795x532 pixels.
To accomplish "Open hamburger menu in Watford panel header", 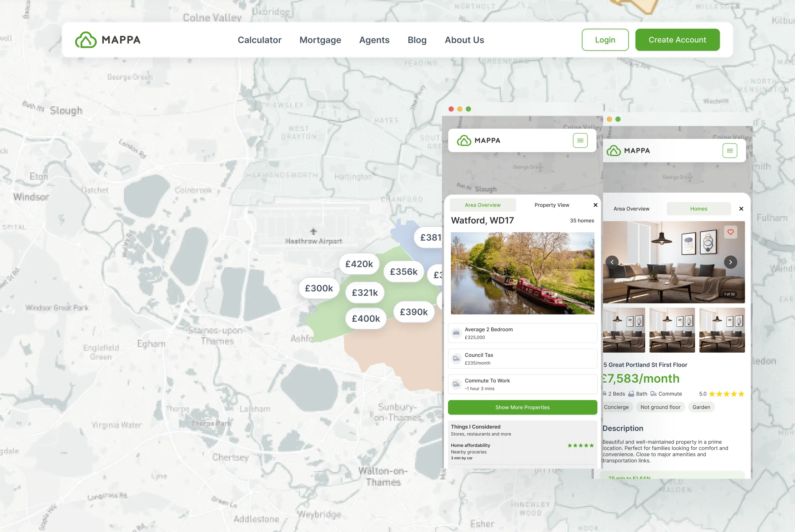I will (x=580, y=140).
